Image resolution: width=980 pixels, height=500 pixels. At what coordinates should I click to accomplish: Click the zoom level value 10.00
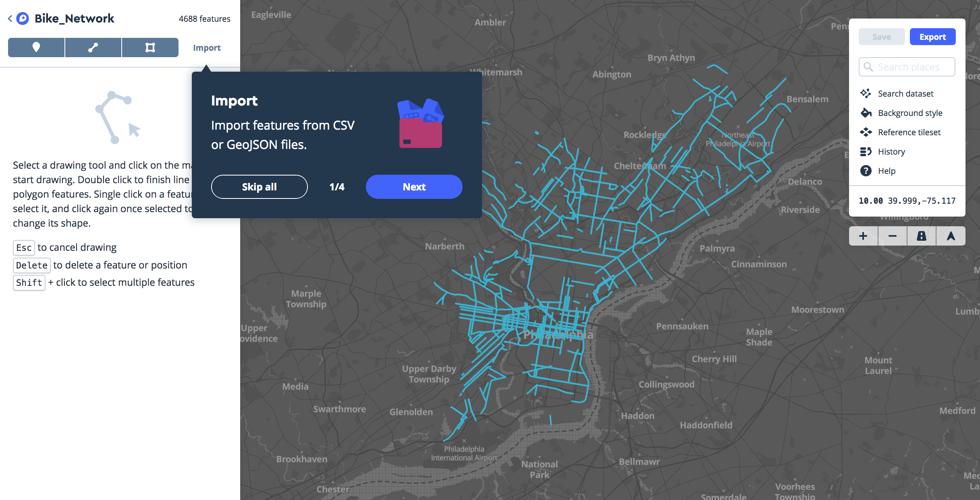point(871,200)
